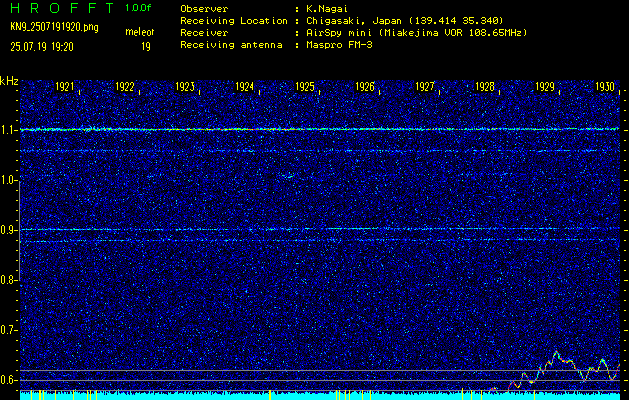629x400 pixels.
Task: Click the Chigasaki, Japan location text
Action: [x=402, y=20]
